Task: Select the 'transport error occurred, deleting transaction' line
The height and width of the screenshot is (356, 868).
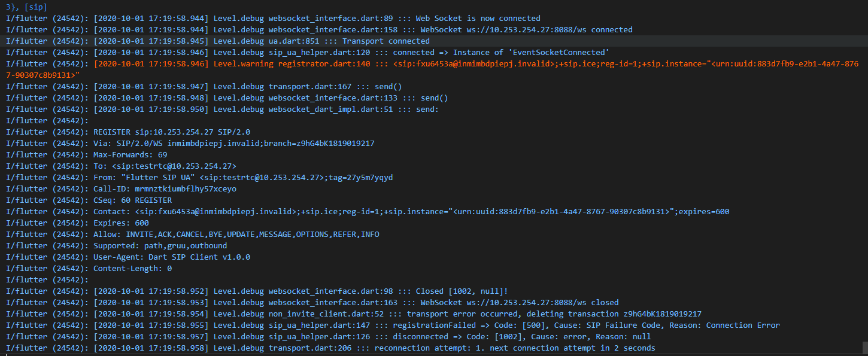Action: point(354,314)
